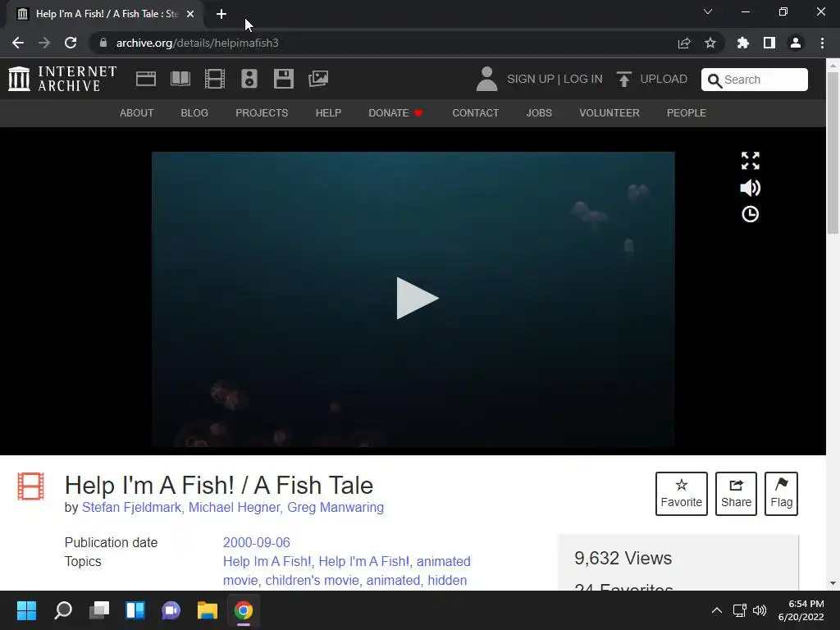The width and height of the screenshot is (840, 630).
Task: Open the PEOPLE menu item
Action: 687,113
